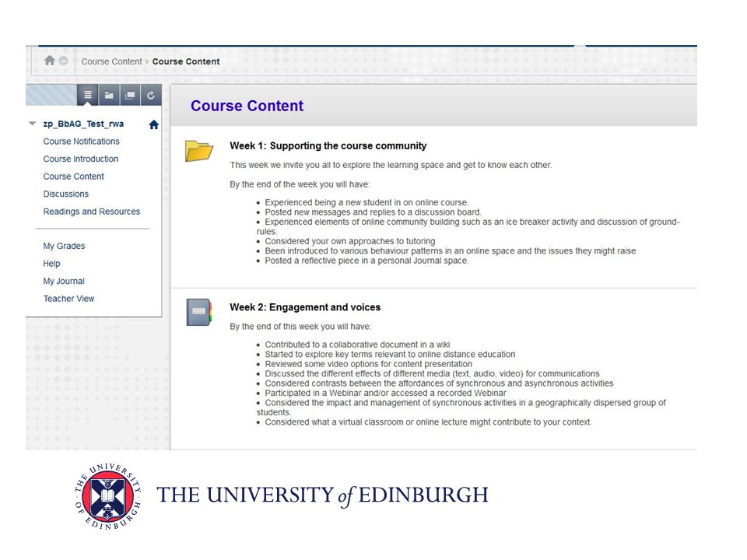
Task: Click the text "This week we invite you all"
Action: tap(391, 165)
